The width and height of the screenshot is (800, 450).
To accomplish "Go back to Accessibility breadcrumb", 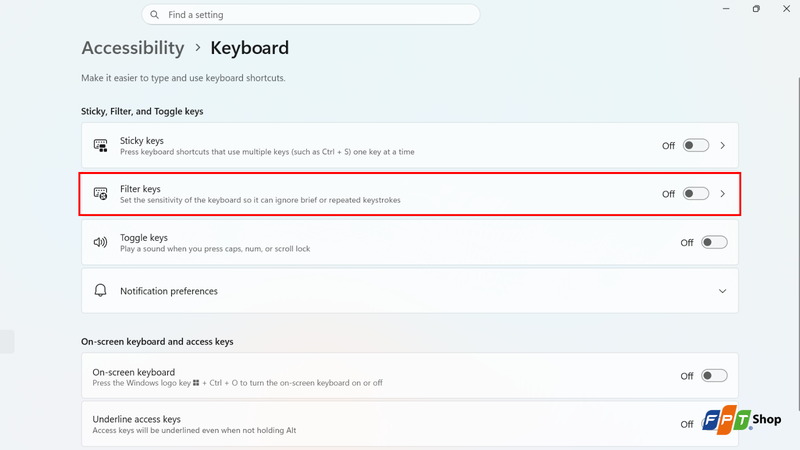I will (x=133, y=48).
